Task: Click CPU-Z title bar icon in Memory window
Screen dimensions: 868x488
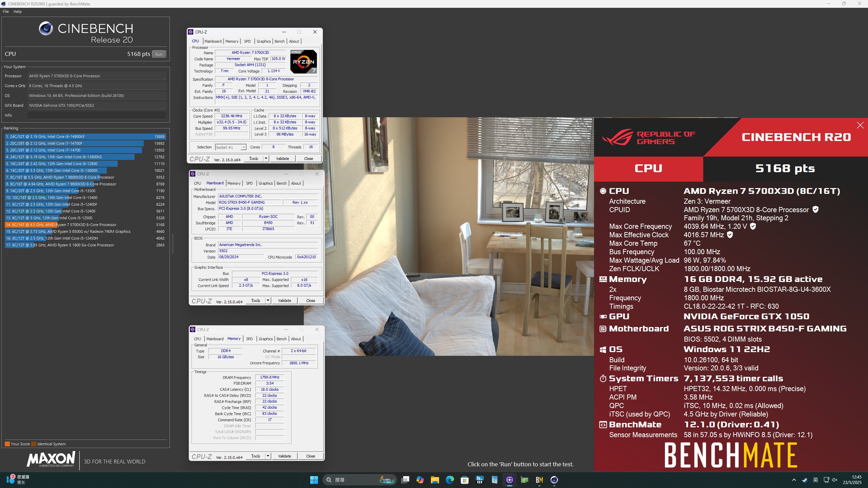Action: click(193, 329)
